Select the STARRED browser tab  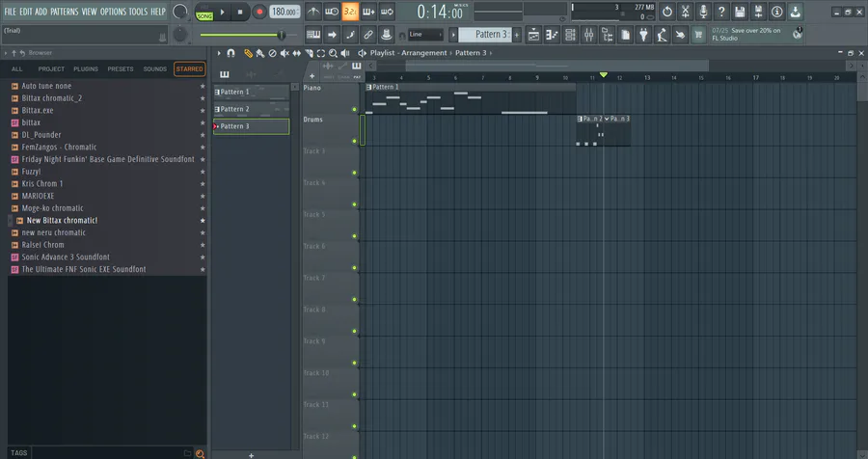click(x=189, y=69)
